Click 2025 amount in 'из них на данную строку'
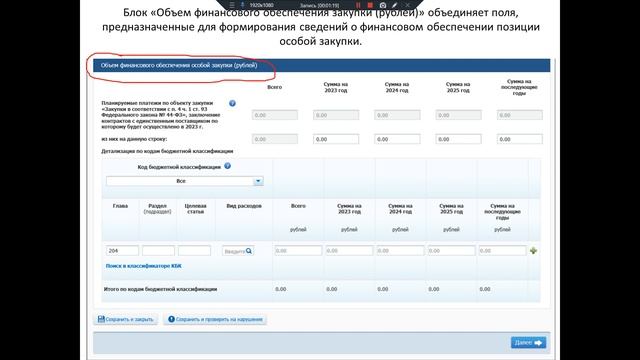The height and width of the screenshot is (360, 640). coord(458,139)
